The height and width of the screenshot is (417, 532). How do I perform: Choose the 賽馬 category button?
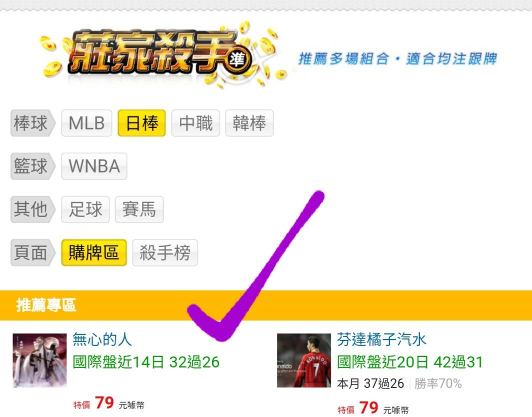(139, 209)
